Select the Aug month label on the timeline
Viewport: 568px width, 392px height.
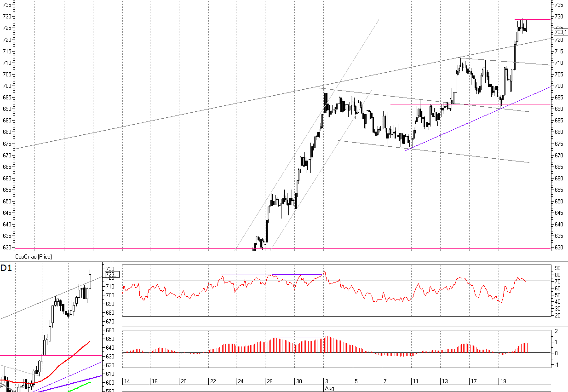(x=329, y=388)
